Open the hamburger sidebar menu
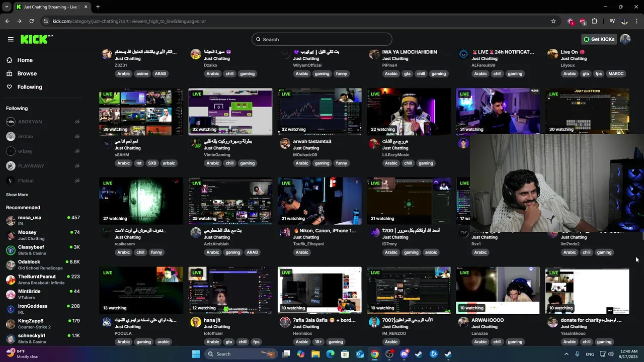The width and height of the screenshot is (644, 362). (11, 39)
